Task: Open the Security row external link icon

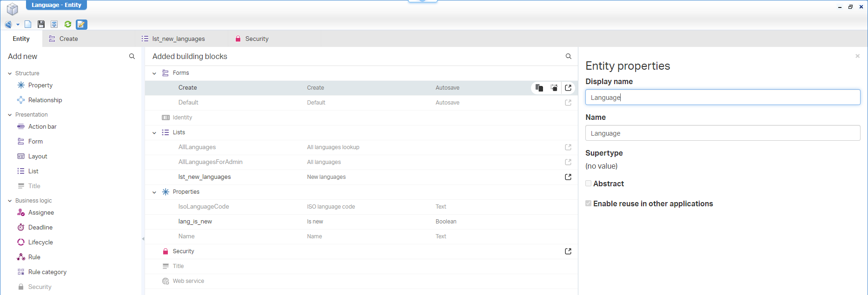Action: 568,251
